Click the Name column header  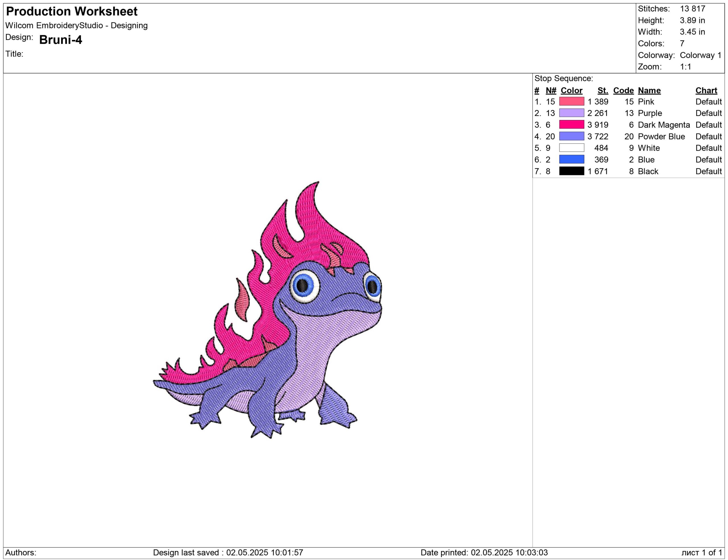tap(649, 91)
